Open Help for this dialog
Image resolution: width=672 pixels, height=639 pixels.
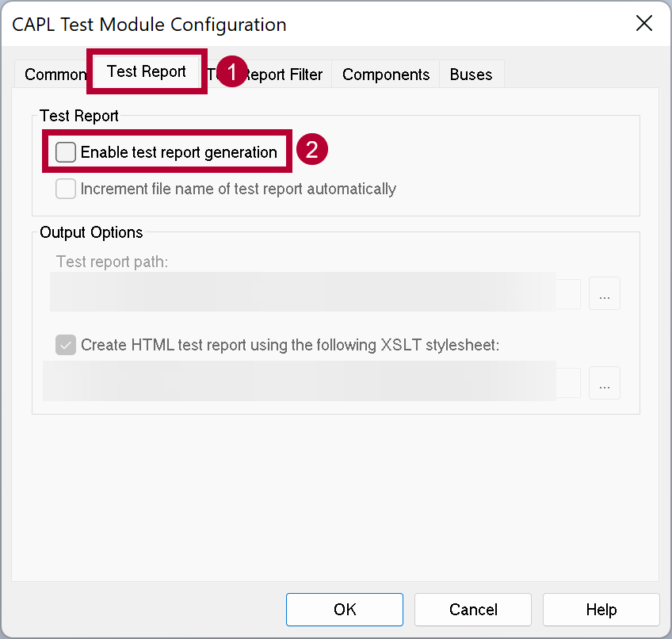click(601, 609)
